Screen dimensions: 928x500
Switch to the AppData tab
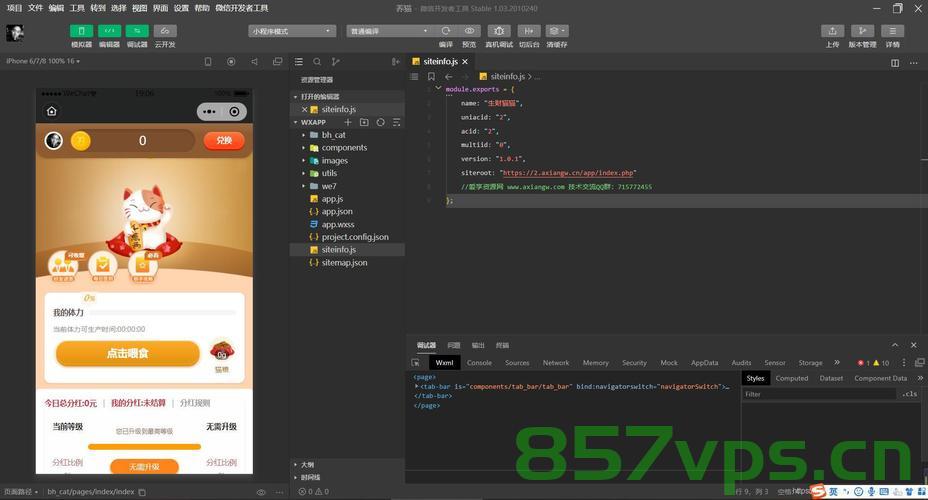704,363
